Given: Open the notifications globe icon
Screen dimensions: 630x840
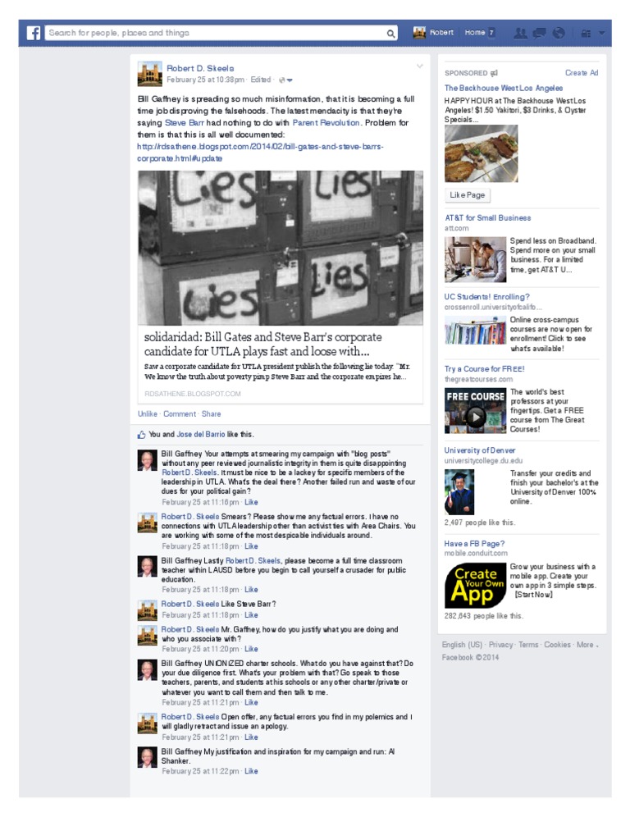Looking at the screenshot, I should click(x=558, y=33).
